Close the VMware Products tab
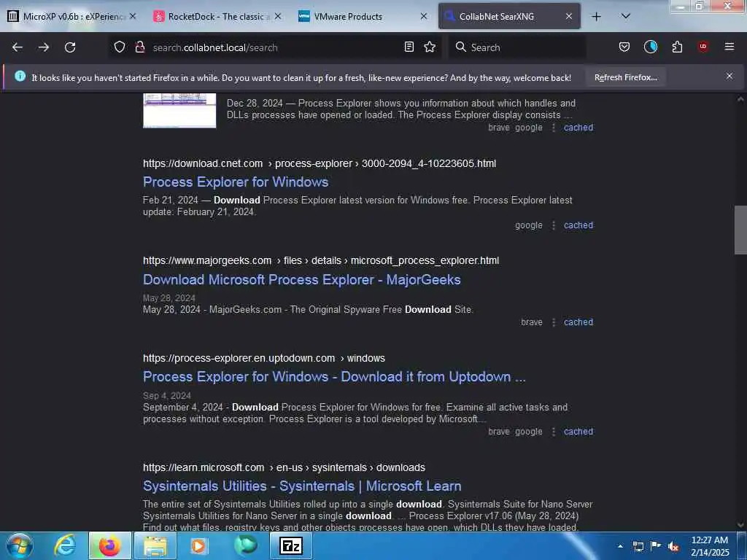 (x=424, y=16)
